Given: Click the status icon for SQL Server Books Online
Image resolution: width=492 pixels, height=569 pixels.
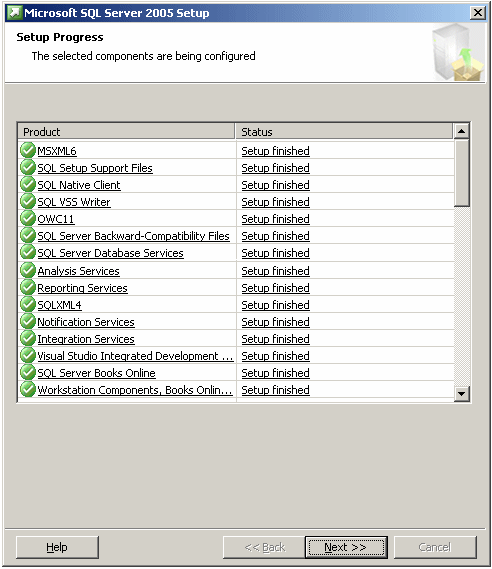Looking at the screenshot, I should (28, 373).
